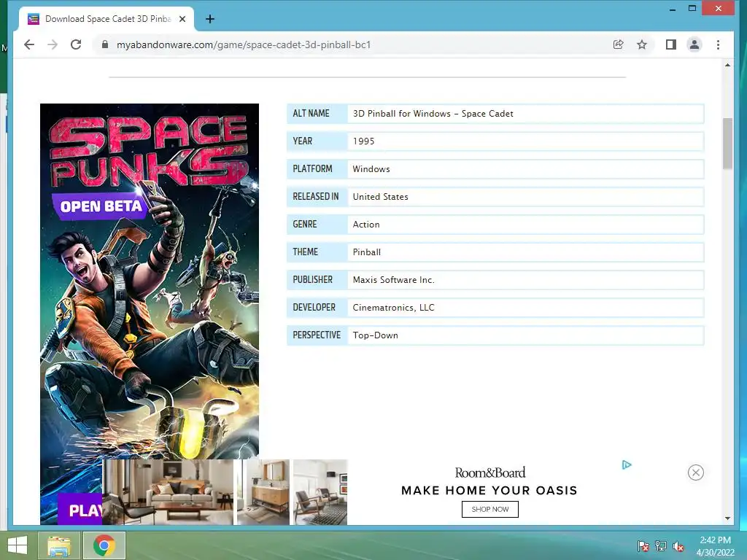747x560 pixels.
Task: Click the Top-Down perspective link
Action: point(376,335)
